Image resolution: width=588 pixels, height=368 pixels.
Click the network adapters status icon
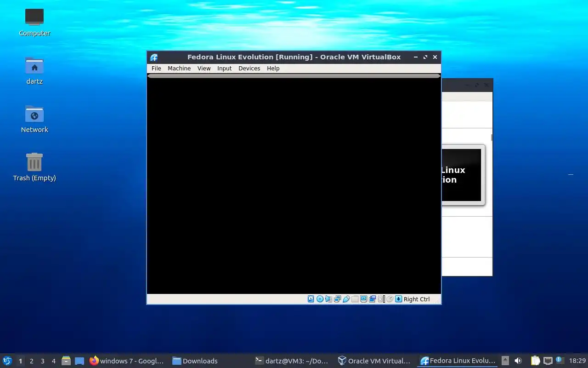pos(338,299)
